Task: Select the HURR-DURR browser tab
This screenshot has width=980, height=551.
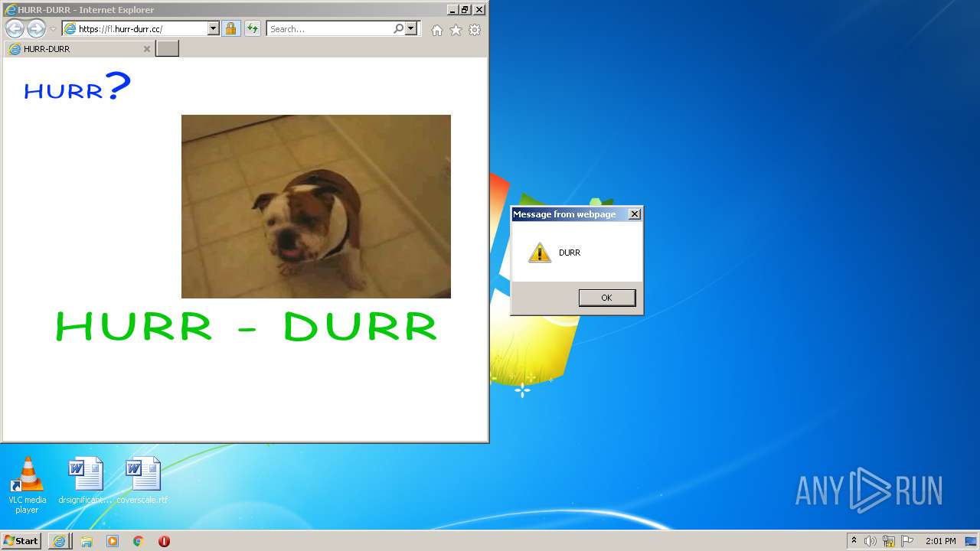Action: [79, 49]
